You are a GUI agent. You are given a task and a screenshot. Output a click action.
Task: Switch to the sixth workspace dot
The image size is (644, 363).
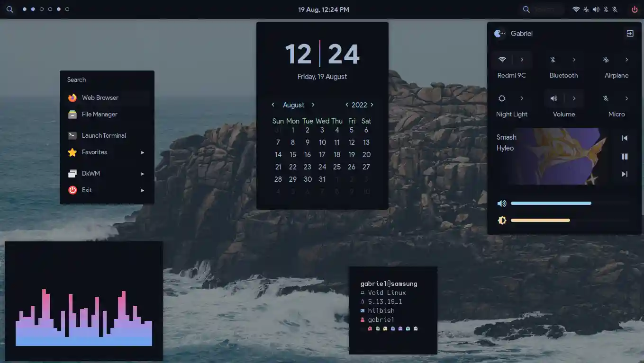coord(67,9)
